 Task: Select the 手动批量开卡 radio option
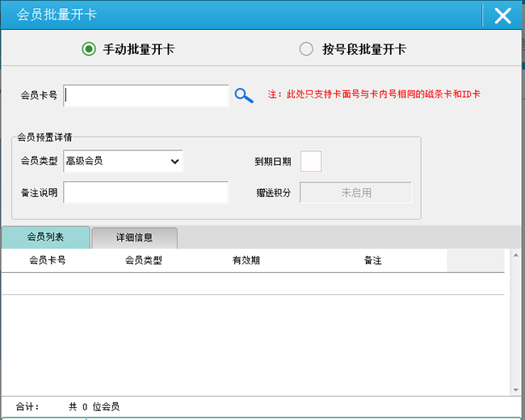(x=89, y=49)
